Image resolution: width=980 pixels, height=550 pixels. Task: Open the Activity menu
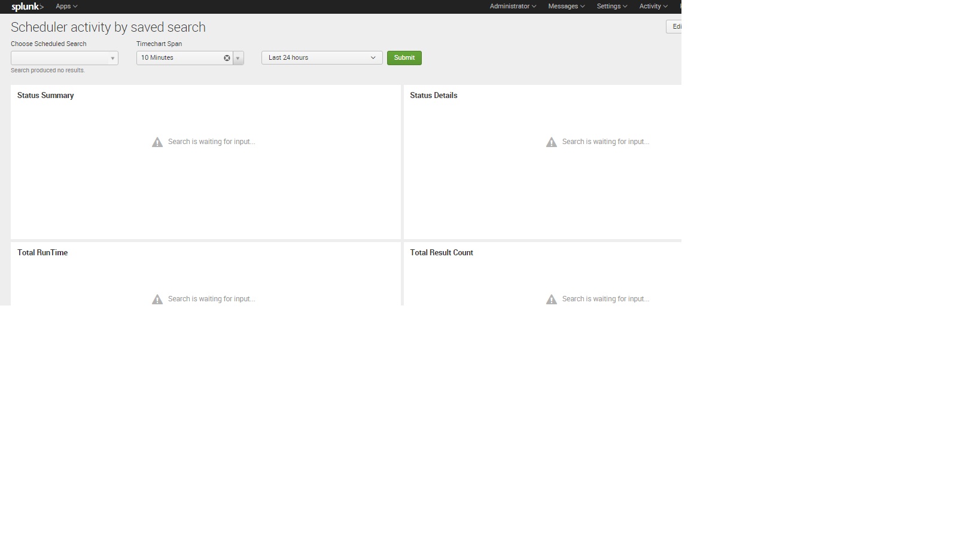point(652,6)
